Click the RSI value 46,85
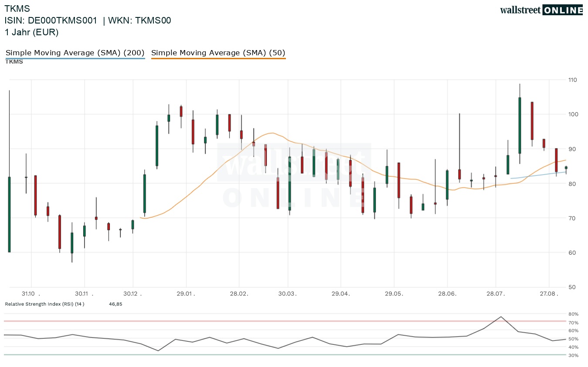588x367 pixels. (x=116, y=304)
